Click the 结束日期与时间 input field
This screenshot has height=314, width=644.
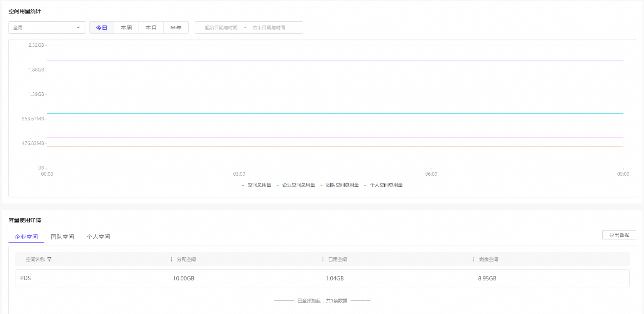pos(269,27)
